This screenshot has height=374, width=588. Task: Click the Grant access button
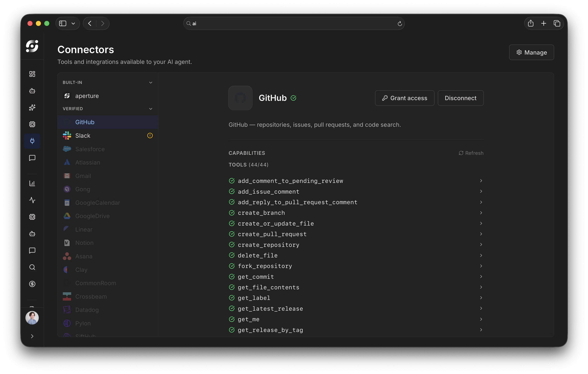click(x=405, y=98)
